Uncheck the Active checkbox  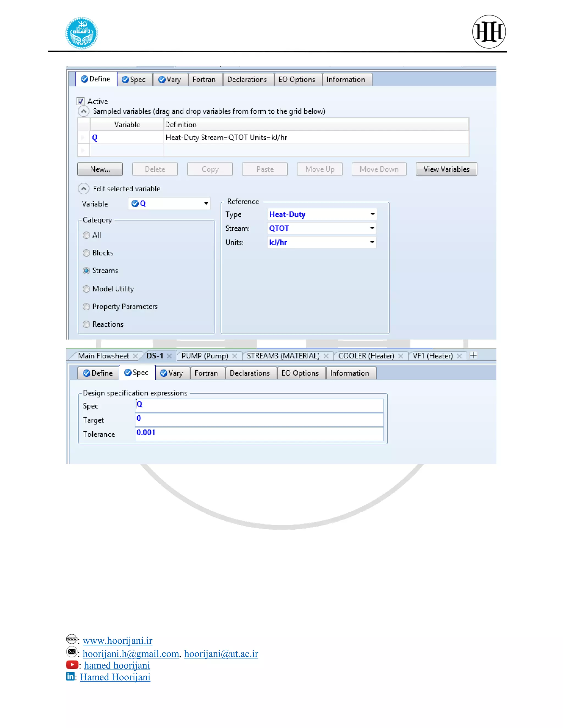(80, 101)
